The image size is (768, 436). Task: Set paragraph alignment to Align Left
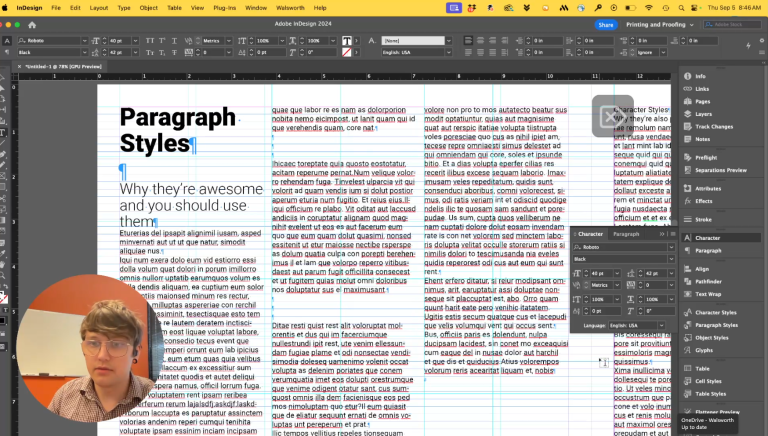(468, 41)
